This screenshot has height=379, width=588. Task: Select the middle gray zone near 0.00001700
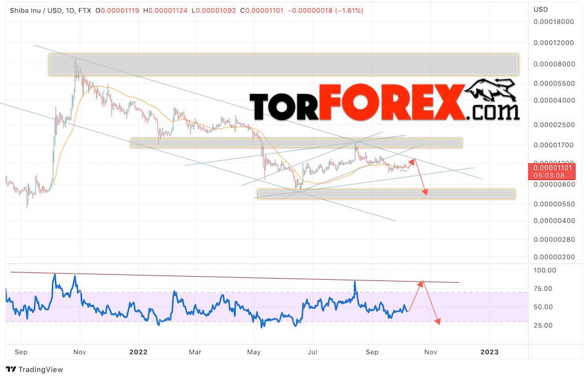tap(296, 143)
